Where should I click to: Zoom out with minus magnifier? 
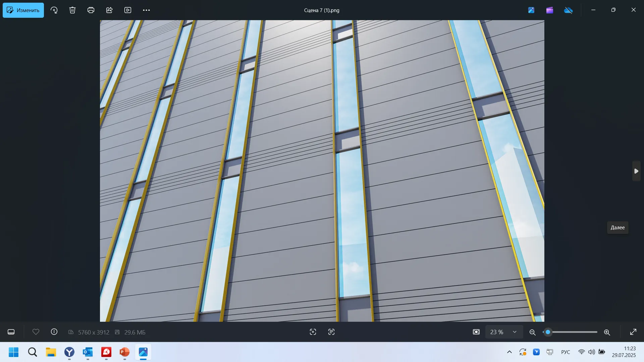click(x=532, y=332)
